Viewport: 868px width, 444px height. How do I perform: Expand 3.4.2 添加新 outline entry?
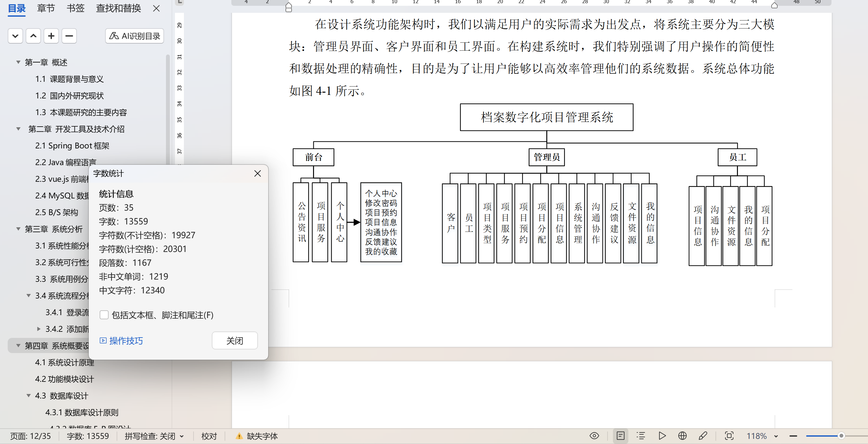tap(39, 329)
